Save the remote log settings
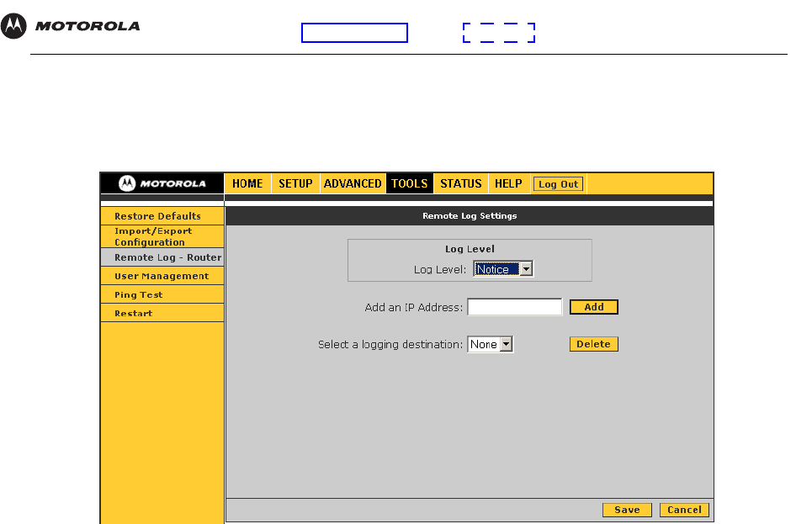Image resolution: width=812 pixels, height=524 pixels. pyautogui.click(x=627, y=510)
